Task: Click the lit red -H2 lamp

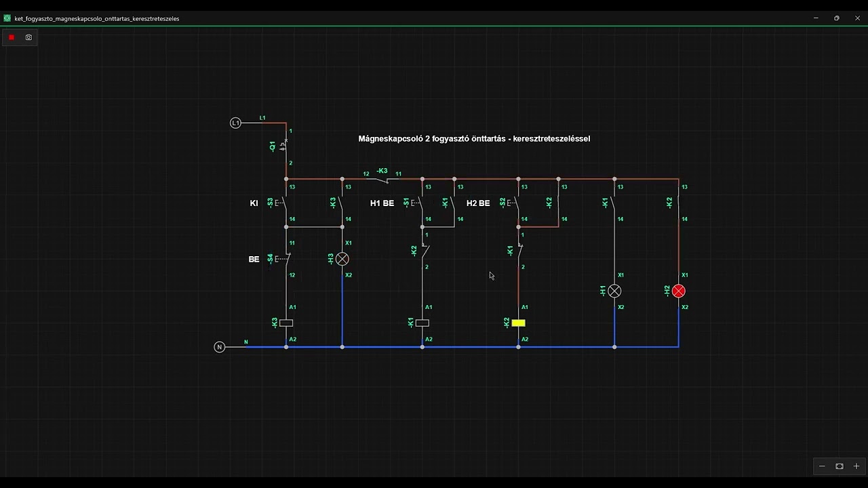Action: click(679, 291)
